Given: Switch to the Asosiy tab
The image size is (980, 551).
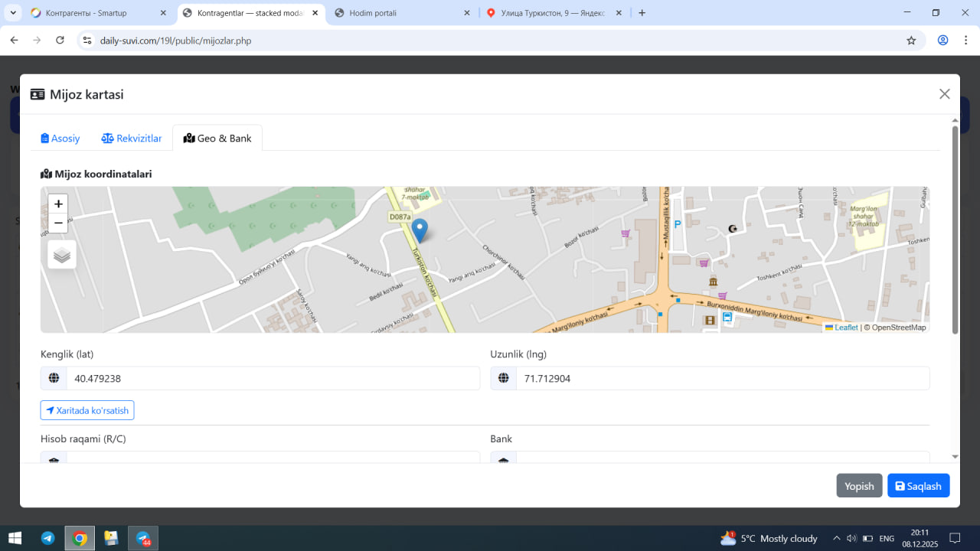Looking at the screenshot, I should [x=60, y=139].
